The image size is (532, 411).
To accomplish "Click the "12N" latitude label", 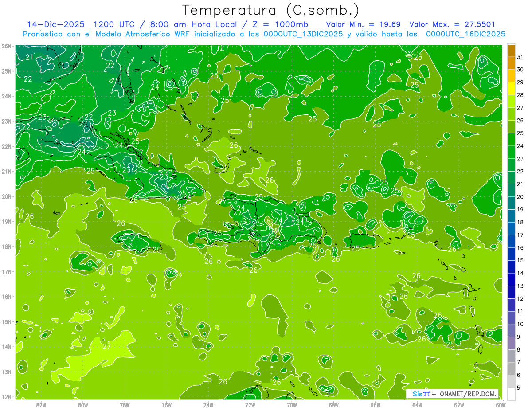I will point(6,397).
